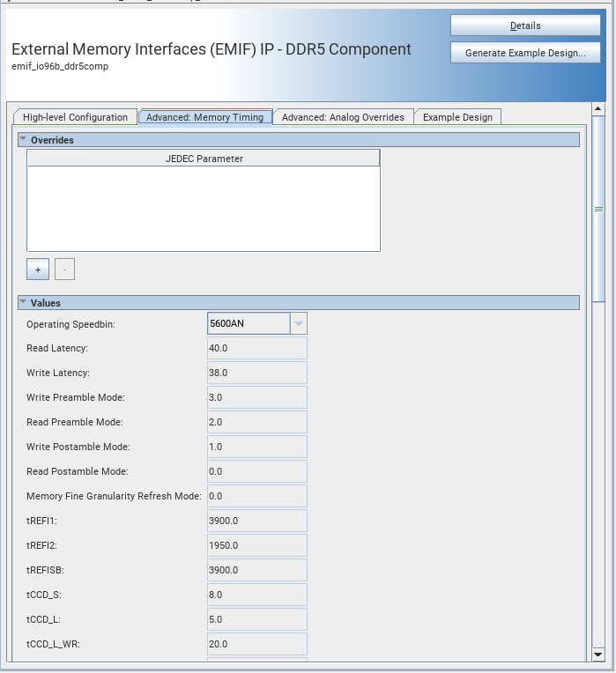Switch to High-level Configuration tab
This screenshot has height=673, width=616.
click(x=75, y=117)
